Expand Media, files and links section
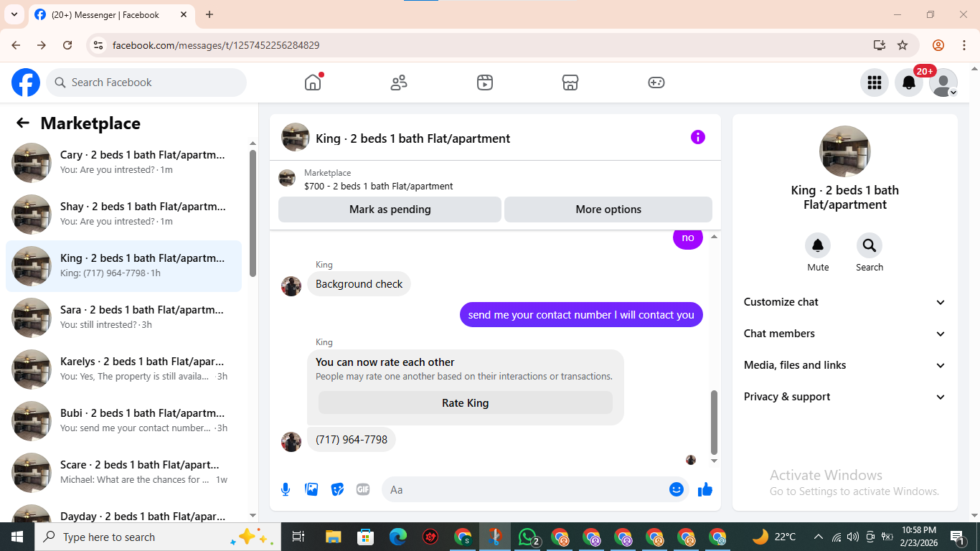 [x=844, y=365]
